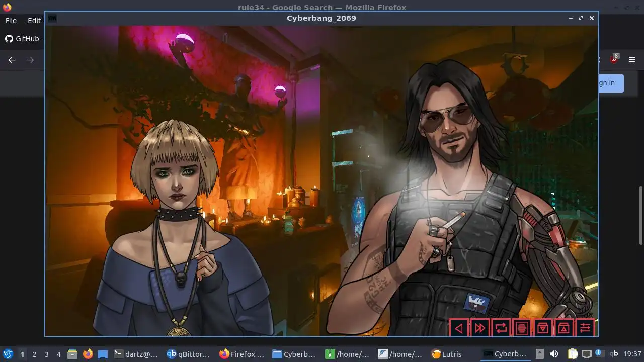
Task: Maximize the Cyberbang_2069 window
Action: click(x=581, y=18)
